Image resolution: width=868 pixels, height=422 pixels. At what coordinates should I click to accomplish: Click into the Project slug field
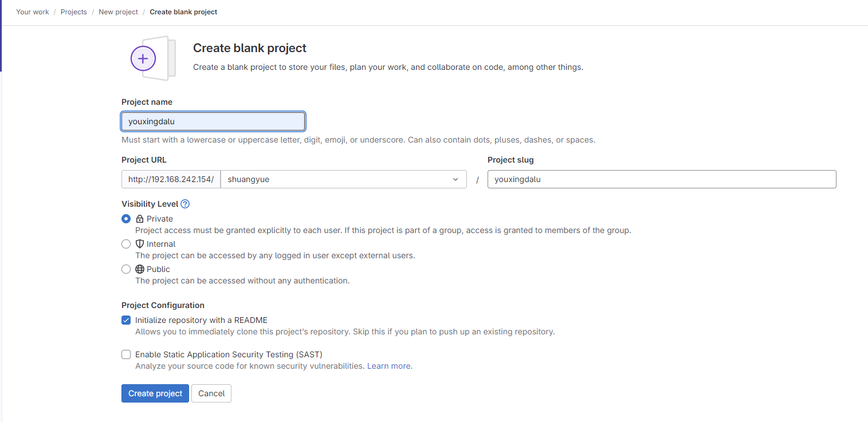[662, 179]
